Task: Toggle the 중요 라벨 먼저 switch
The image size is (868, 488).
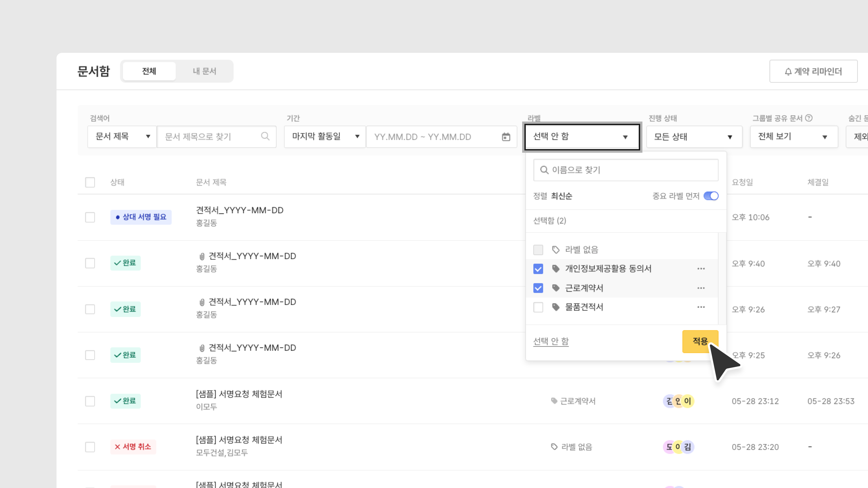Action: click(x=711, y=196)
